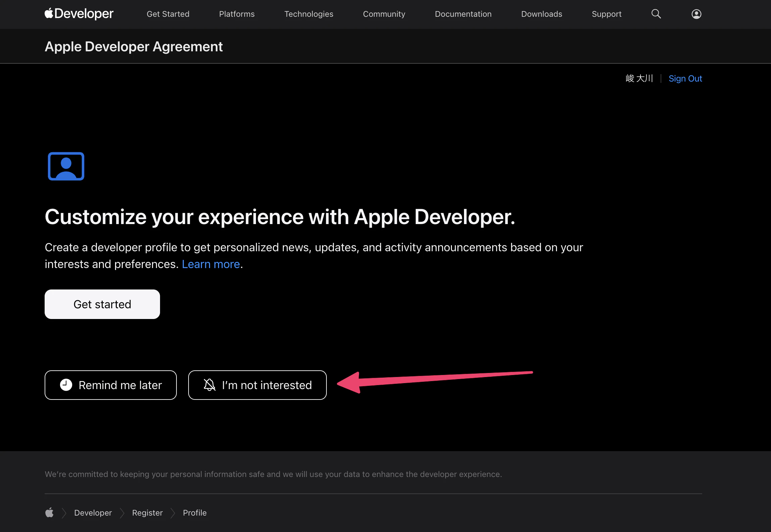
Task: Open the Technologies menu
Action: [x=309, y=14]
